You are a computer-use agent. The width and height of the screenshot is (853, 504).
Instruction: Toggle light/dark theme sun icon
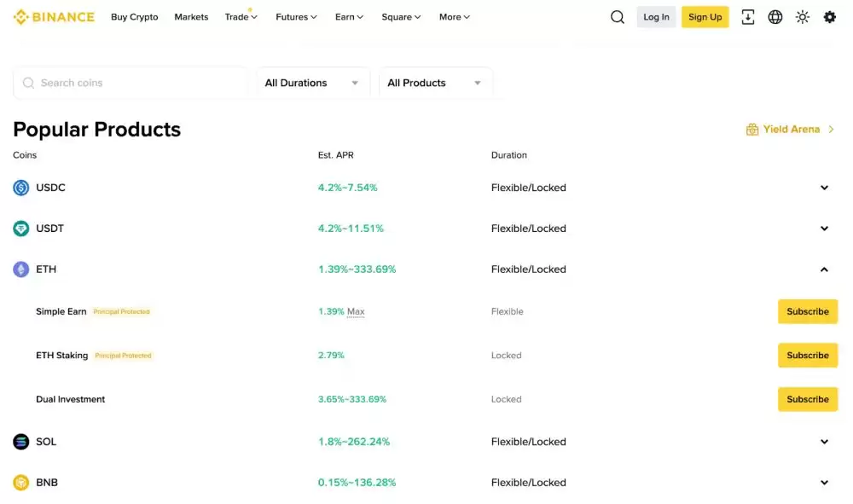(803, 17)
